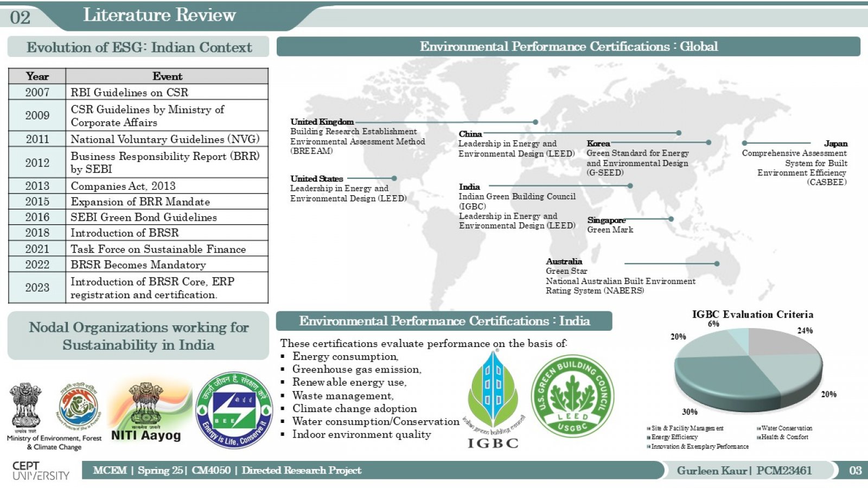Click the CSR Guidelines by Ministry cell
868x488 pixels.
coord(167,115)
